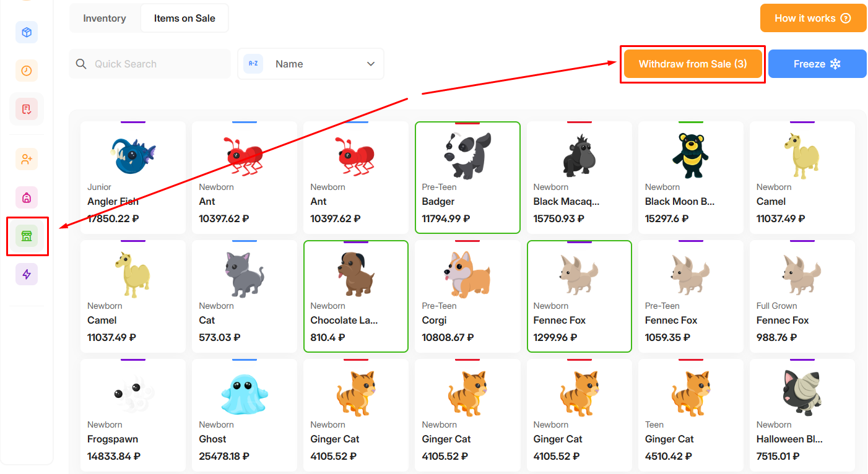The image size is (868, 474).
Task: Open the pink backpack sidebar icon
Action: (27, 197)
